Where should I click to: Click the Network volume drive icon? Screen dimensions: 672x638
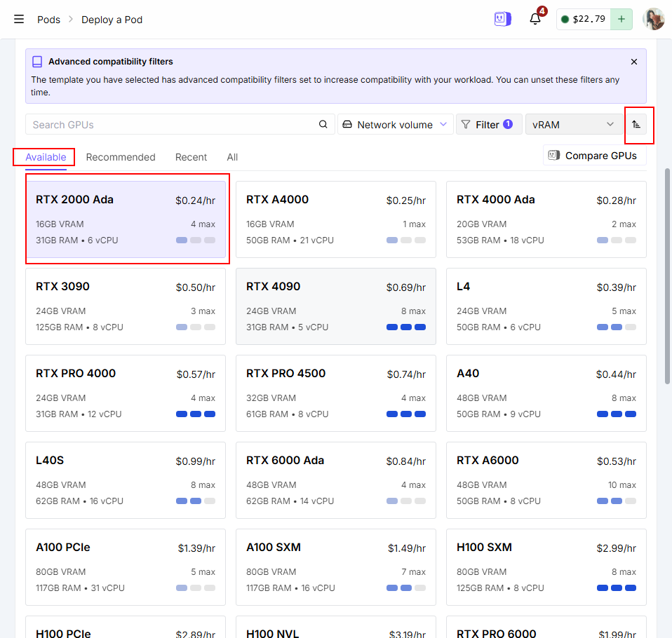click(347, 124)
